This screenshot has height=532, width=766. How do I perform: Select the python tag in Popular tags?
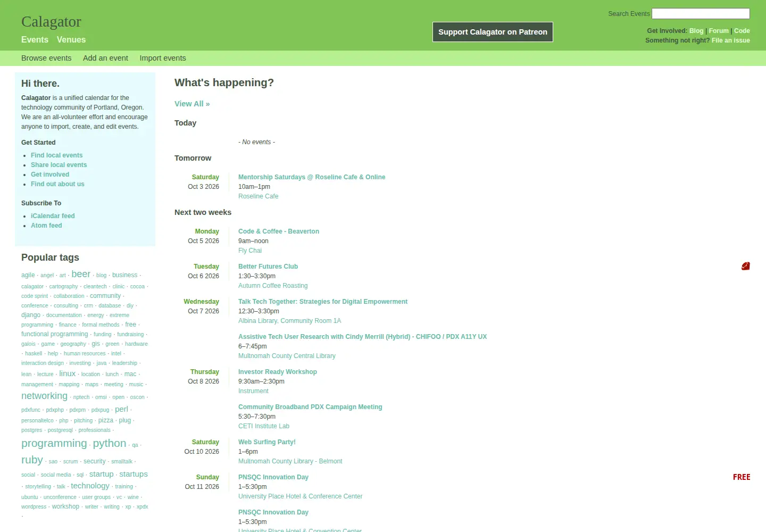coord(110,444)
